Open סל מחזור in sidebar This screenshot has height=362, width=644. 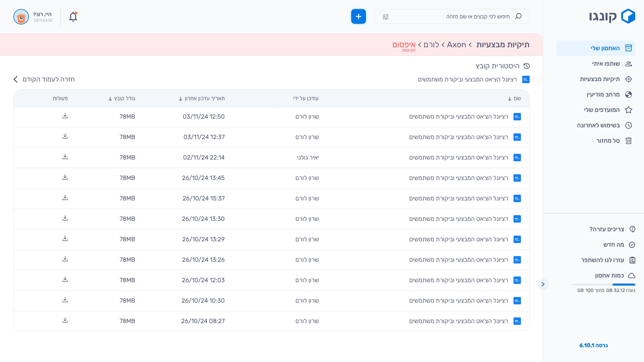tap(608, 141)
